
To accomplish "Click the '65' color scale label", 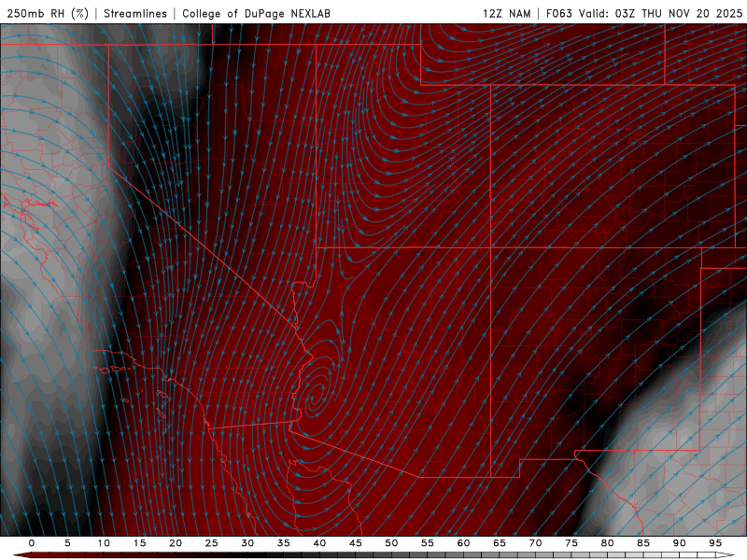I will pyautogui.click(x=500, y=543).
